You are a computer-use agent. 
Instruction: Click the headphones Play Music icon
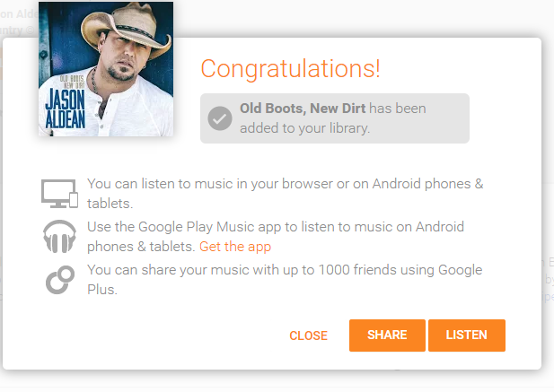[x=60, y=237]
